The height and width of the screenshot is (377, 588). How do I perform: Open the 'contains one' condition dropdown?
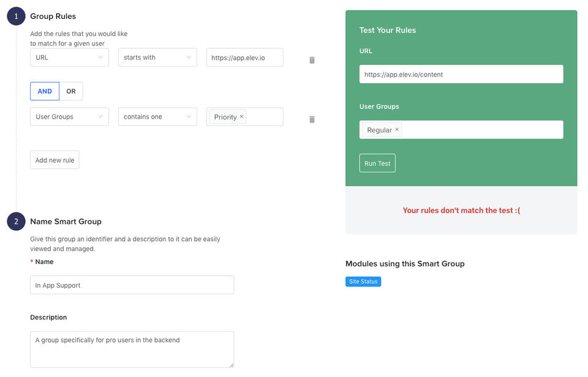157,117
